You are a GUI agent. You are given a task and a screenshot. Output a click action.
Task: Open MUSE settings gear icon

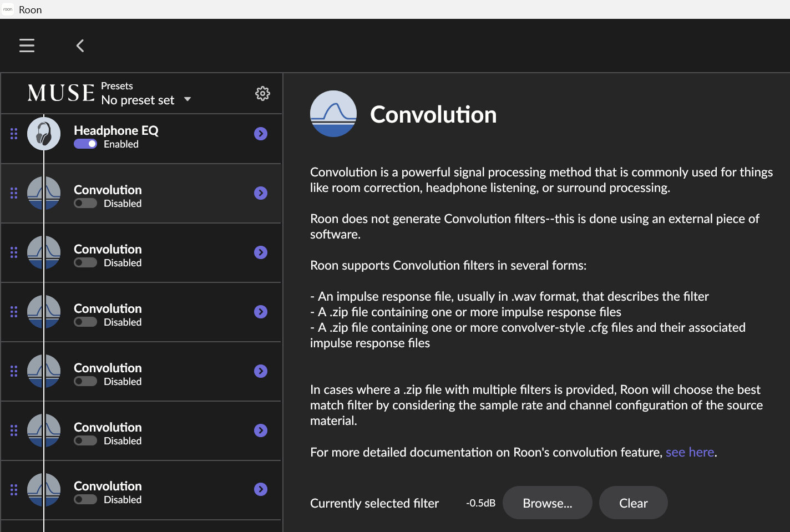point(262,93)
